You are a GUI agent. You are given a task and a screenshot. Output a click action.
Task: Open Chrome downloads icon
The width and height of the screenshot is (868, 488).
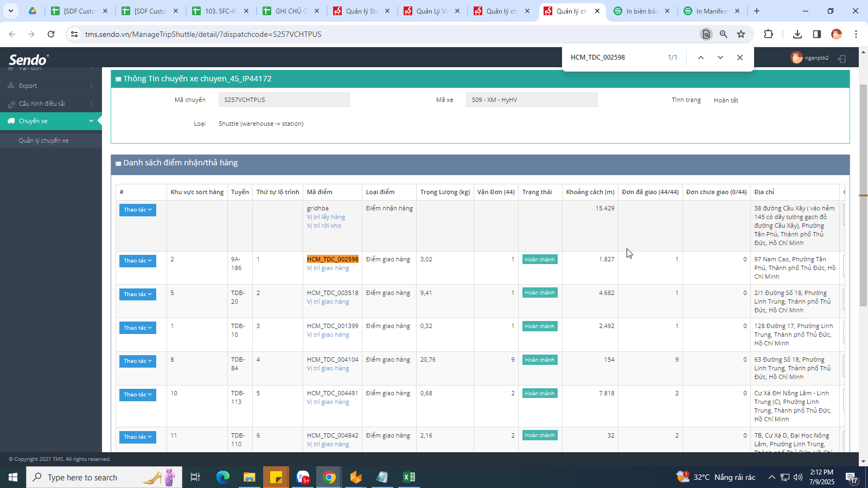point(797,34)
